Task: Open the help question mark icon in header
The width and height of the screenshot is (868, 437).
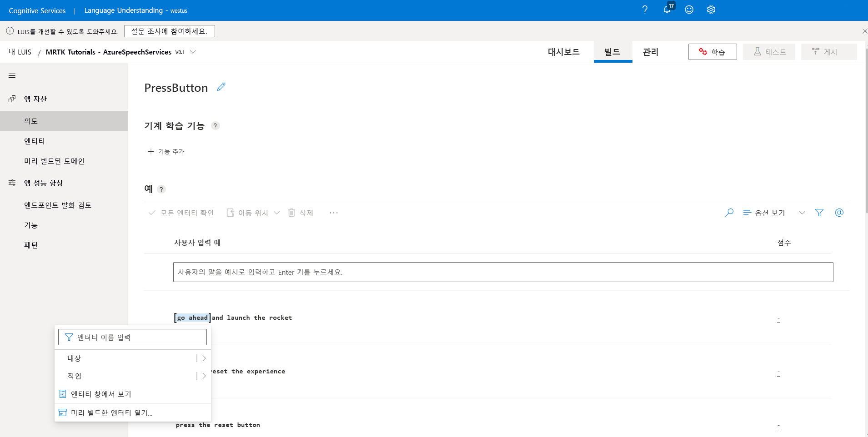Action: coord(645,10)
